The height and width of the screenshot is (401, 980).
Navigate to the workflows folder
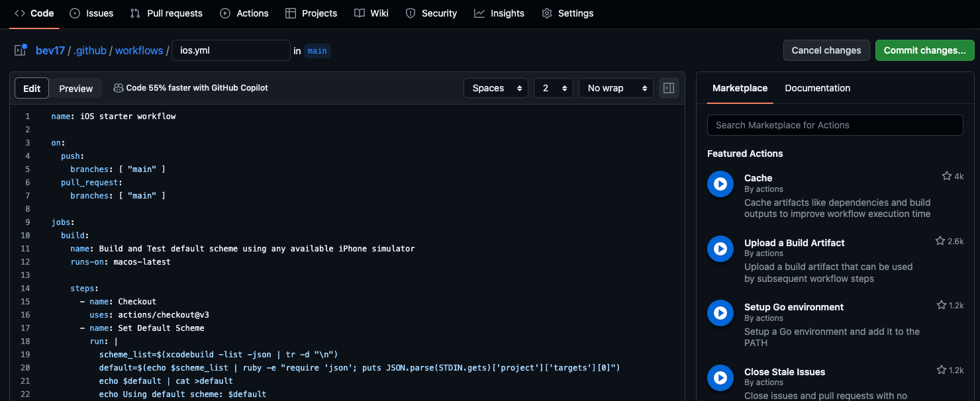coord(139,50)
